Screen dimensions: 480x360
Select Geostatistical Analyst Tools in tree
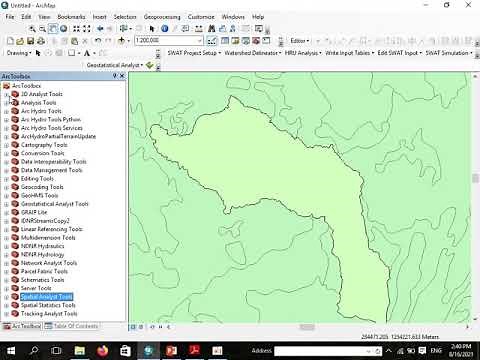click(x=55, y=204)
